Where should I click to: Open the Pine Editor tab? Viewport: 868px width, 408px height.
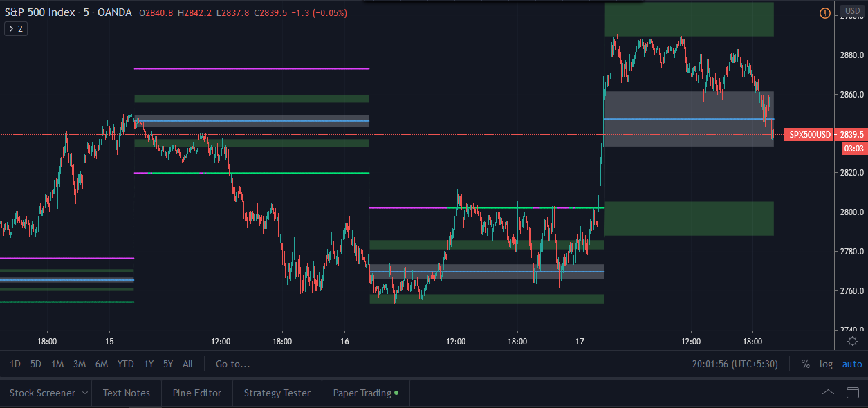pos(197,393)
